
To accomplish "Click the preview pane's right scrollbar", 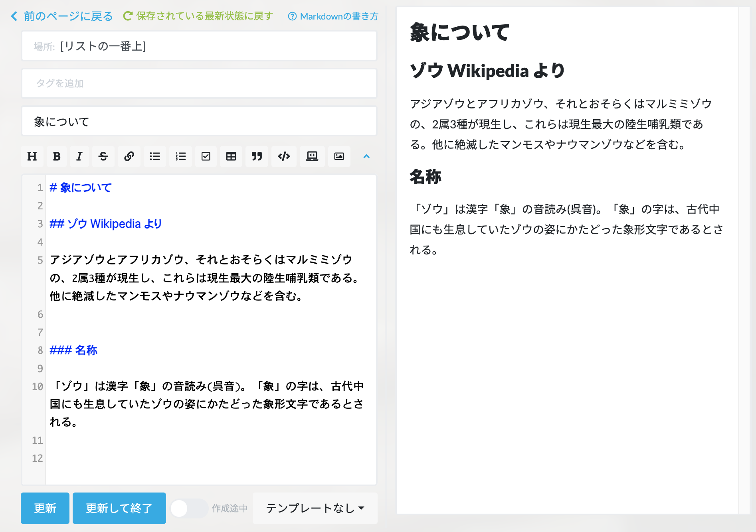I will (744, 260).
